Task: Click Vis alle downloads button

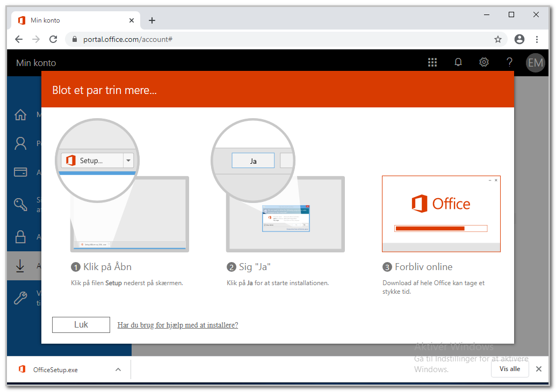Action: [x=510, y=369]
